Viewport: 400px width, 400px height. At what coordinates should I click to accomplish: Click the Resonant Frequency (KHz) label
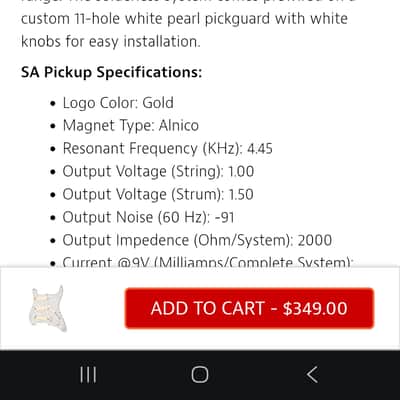tap(153, 149)
